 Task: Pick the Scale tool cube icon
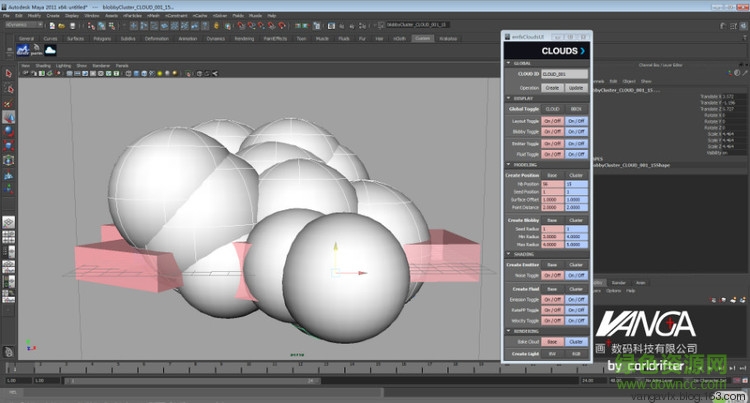coord(8,145)
